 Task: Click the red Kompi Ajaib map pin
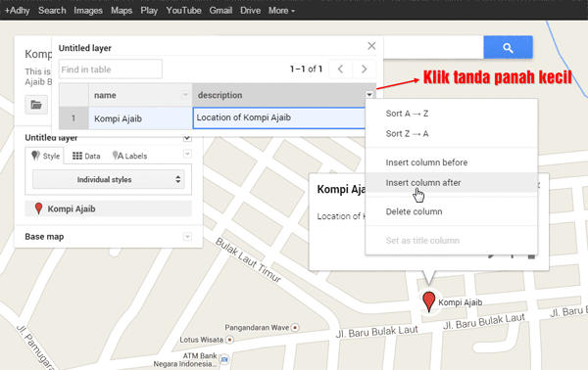[x=428, y=301]
